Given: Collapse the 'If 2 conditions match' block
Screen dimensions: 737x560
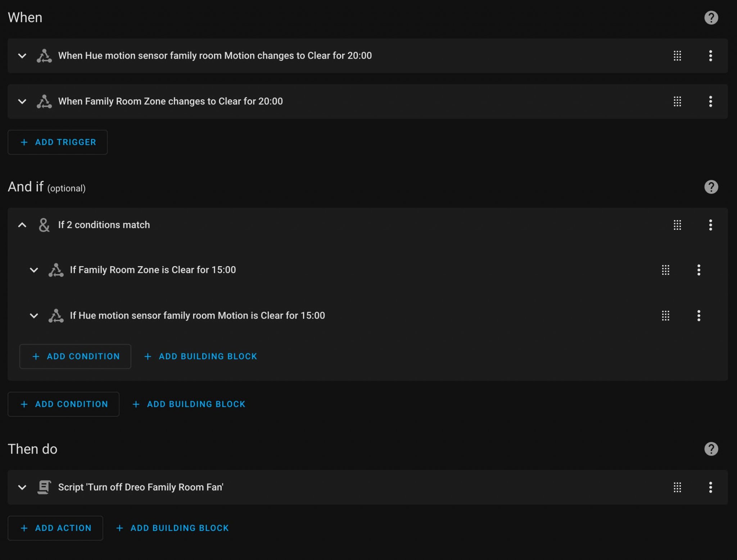Looking at the screenshot, I should [x=22, y=225].
